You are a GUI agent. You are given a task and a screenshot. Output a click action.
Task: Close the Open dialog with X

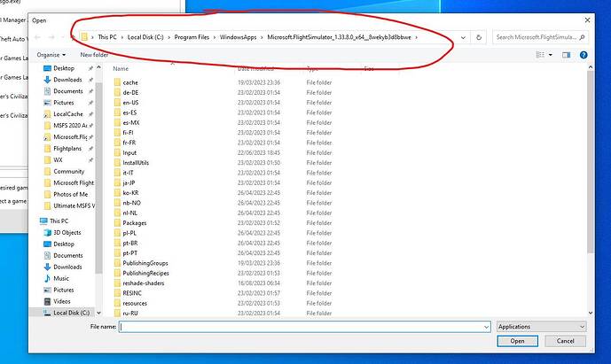pos(587,20)
